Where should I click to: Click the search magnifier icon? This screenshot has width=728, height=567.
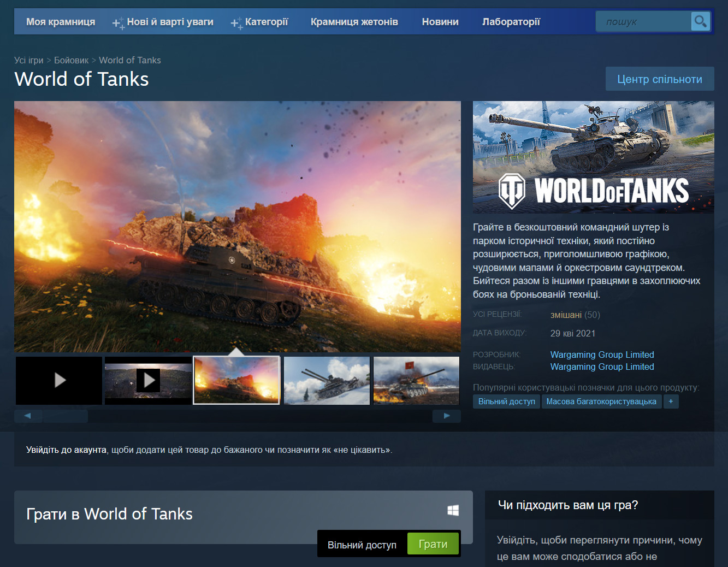(x=700, y=22)
